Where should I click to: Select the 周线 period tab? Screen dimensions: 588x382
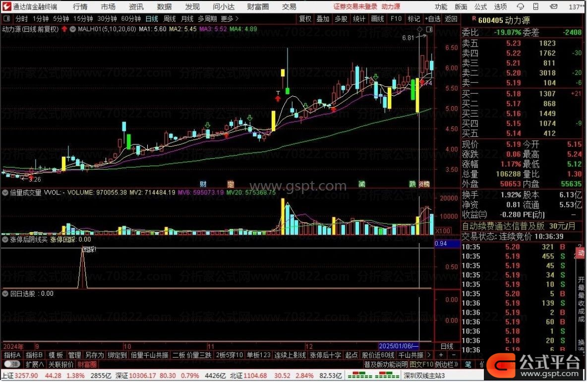point(170,19)
